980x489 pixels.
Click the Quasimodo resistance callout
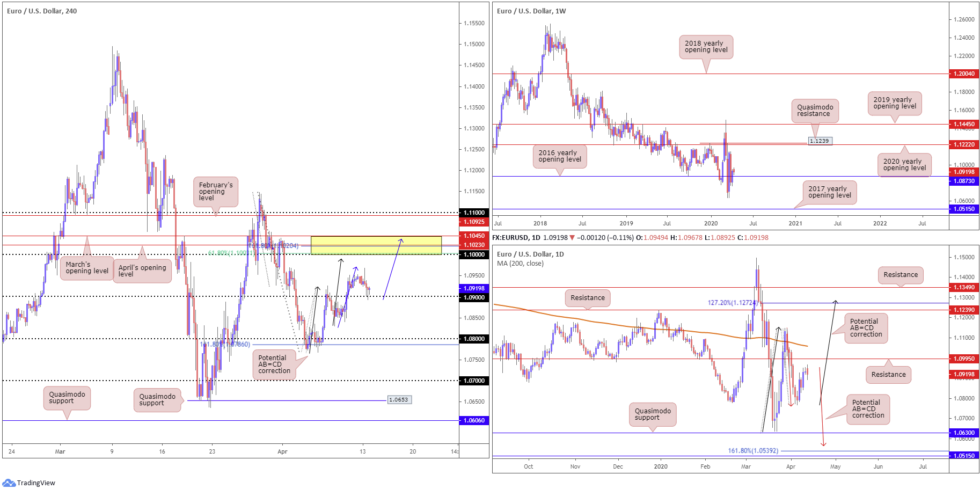[x=815, y=111]
